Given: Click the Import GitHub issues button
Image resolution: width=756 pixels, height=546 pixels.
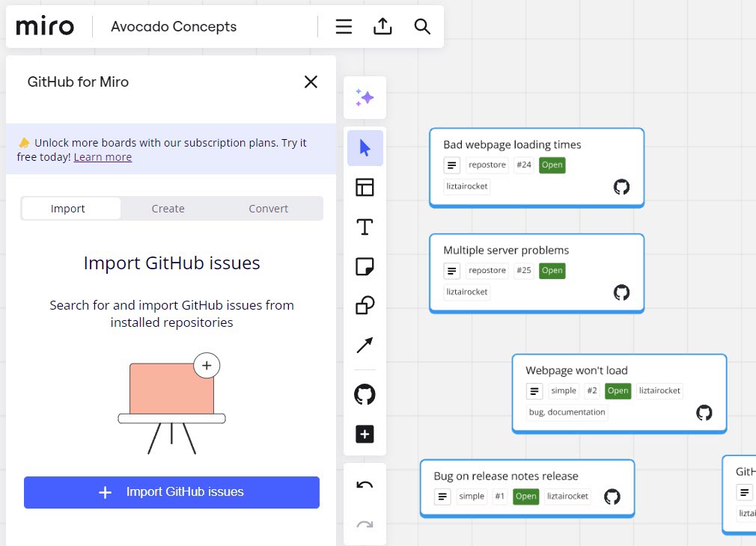Looking at the screenshot, I should 171,492.
